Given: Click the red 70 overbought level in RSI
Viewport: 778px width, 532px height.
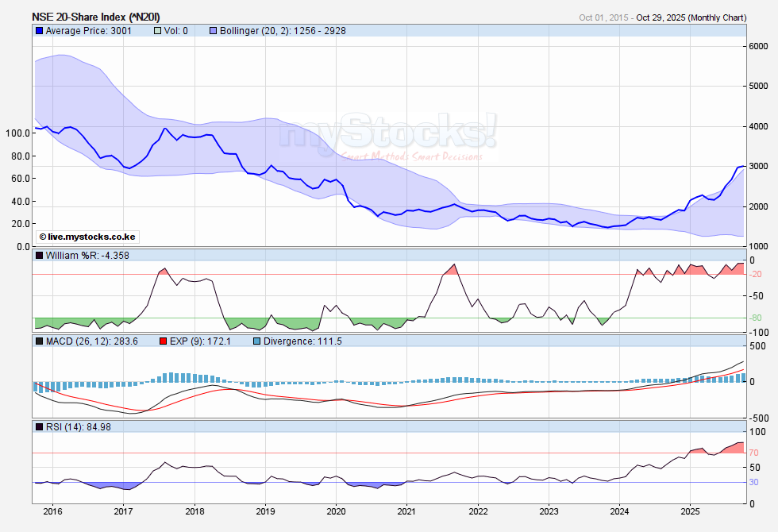Looking at the screenshot, I should coord(754,453).
